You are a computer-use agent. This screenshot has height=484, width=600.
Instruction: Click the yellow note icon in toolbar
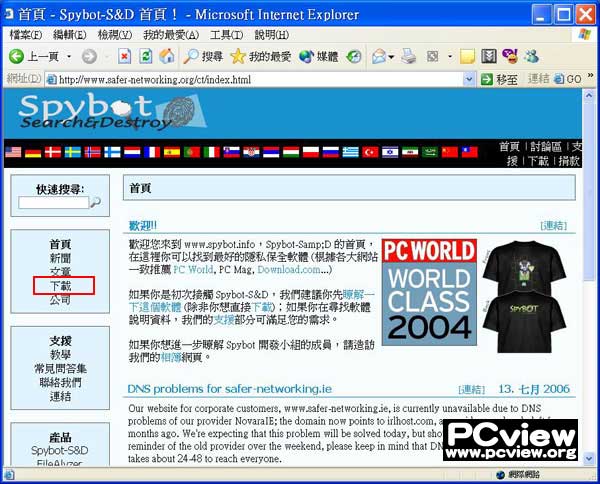click(x=467, y=57)
